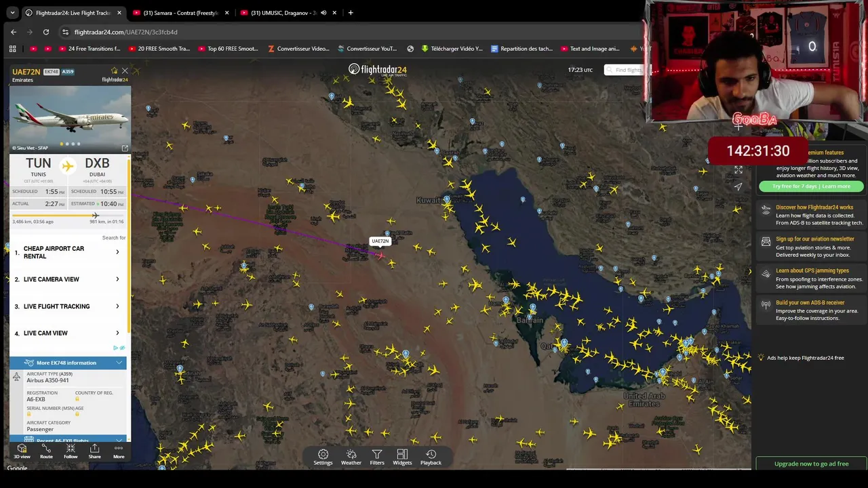Open the tab search dropdown
868x488 pixels.
click(12, 13)
